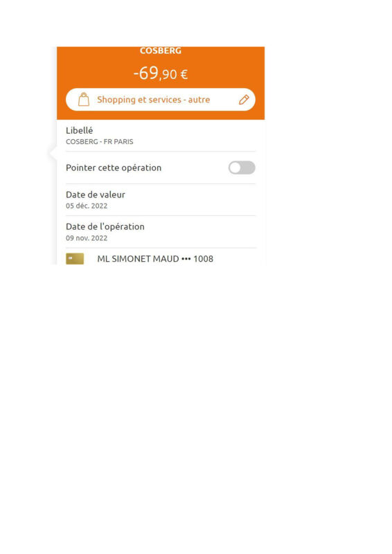Click the COSBERG merchant title
The height and width of the screenshot is (554, 392).
tap(161, 51)
